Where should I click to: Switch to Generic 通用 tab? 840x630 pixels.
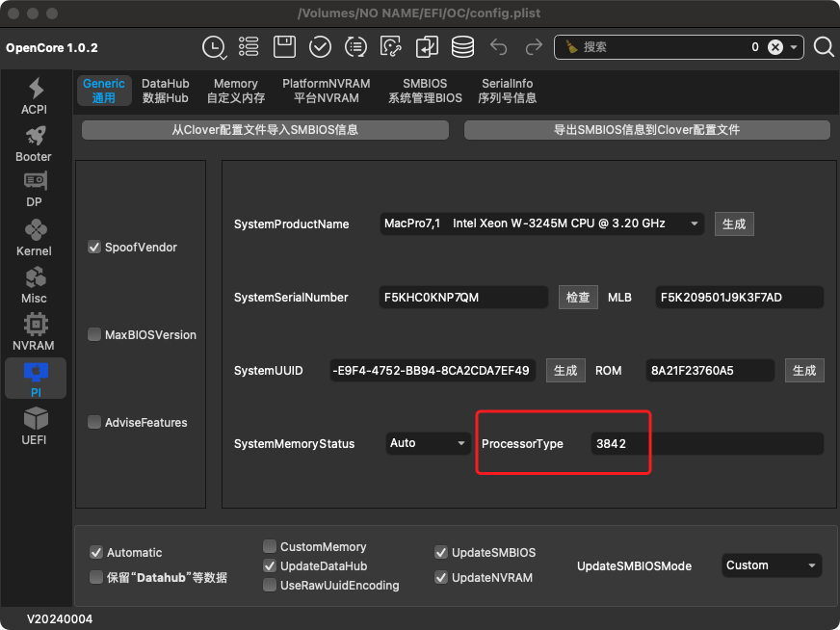104,91
